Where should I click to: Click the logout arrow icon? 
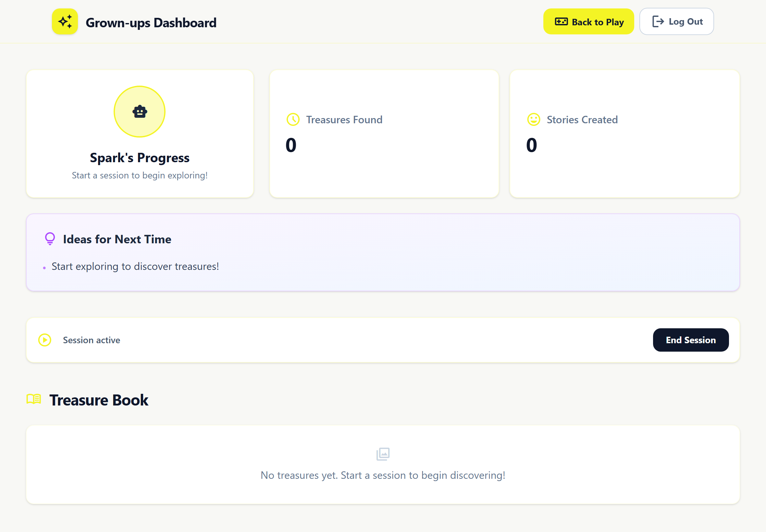point(658,22)
